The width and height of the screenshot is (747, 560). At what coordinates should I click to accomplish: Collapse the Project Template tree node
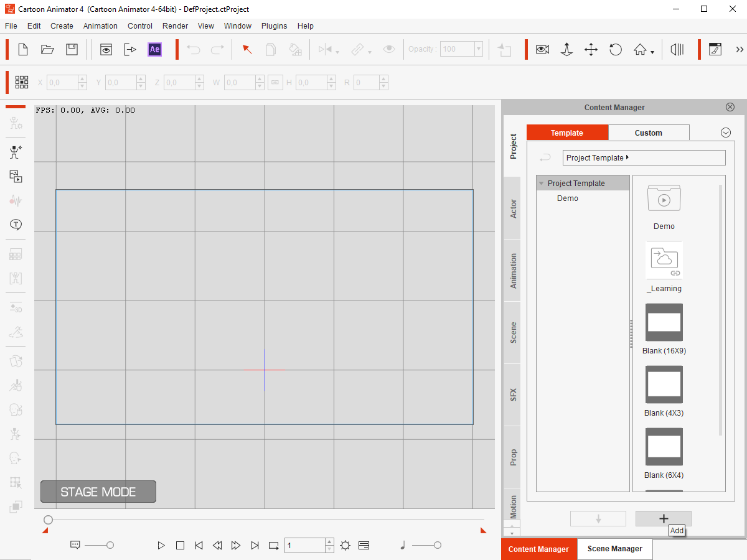coord(542,184)
